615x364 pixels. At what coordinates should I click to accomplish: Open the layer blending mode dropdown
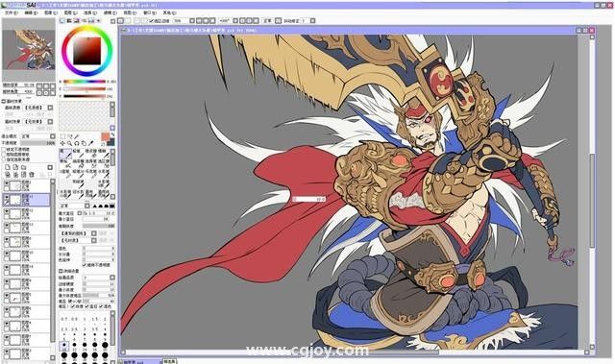click(38, 136)
